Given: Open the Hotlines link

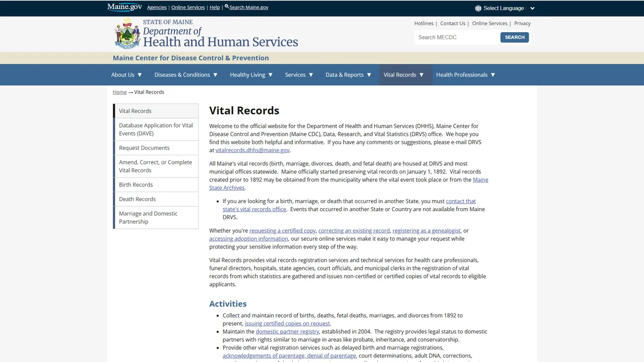Looking at the screenshot, I should (424, 24).
